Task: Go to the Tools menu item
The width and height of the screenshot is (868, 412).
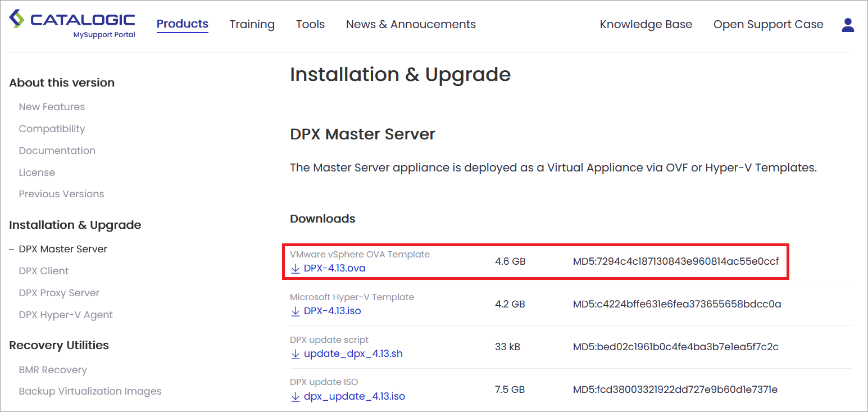Action: pos(310,25)
